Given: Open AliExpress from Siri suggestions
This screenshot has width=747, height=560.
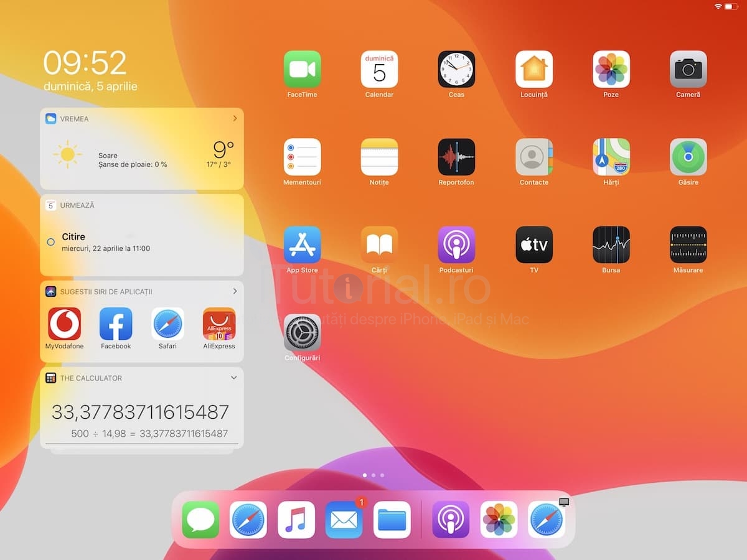Looking at the screenshot, I should [x=219, y=324].
